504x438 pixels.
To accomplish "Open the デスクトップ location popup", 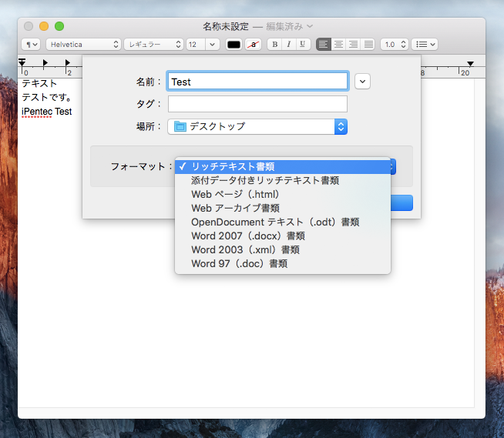I will 257,126.
